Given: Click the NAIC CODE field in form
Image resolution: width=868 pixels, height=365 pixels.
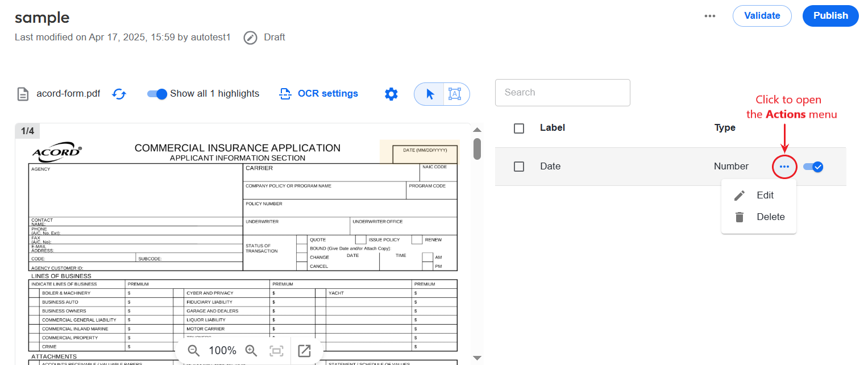Looking at the screenshot, I should point(438,173).
